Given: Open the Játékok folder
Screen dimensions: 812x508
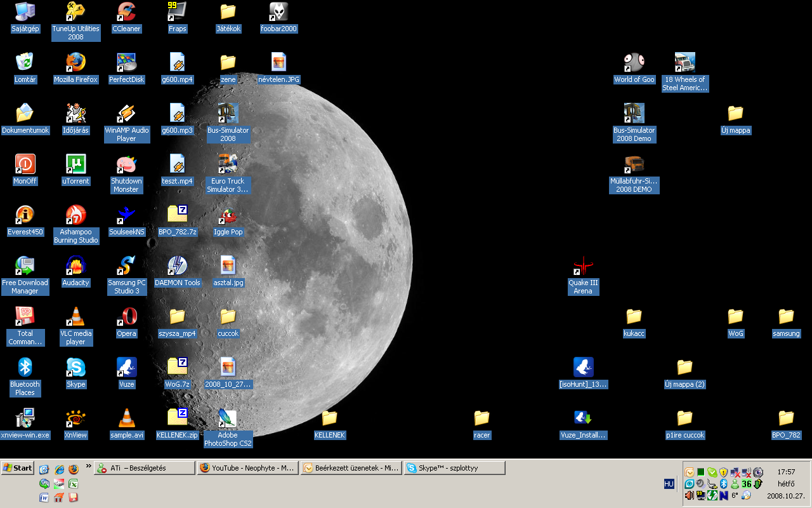Looking at the screenshot, I should tap(228, 18).
